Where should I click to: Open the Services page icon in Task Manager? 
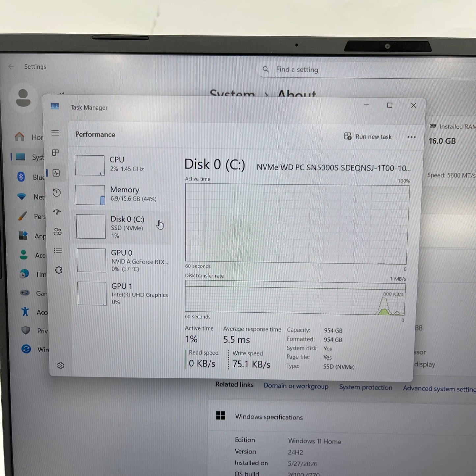[x=59, y=270]
